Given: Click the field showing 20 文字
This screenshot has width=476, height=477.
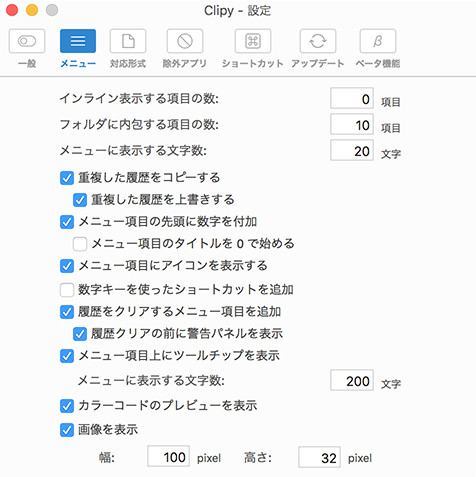Looking at the screenshot, I should coord(352,150).
